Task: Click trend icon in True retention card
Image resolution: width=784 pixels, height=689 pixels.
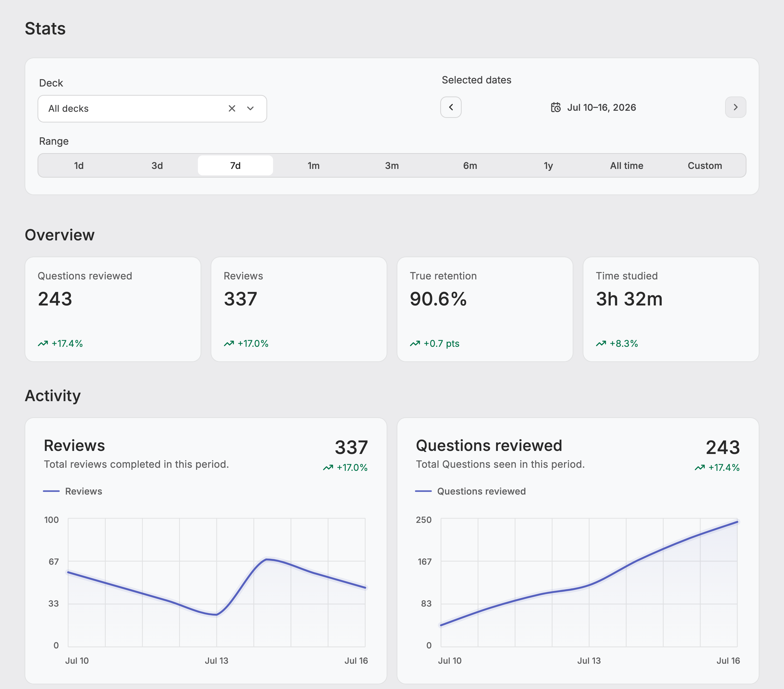Action: 415,343
